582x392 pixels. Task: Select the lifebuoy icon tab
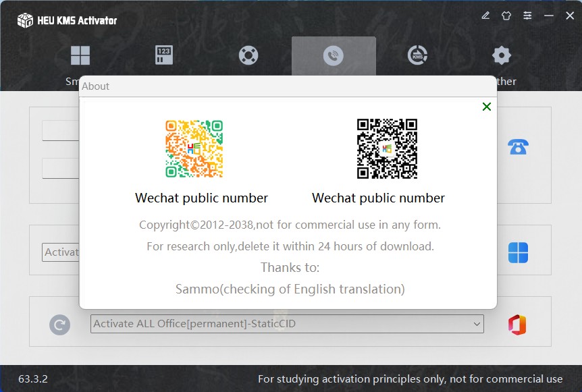coord(248,55)
